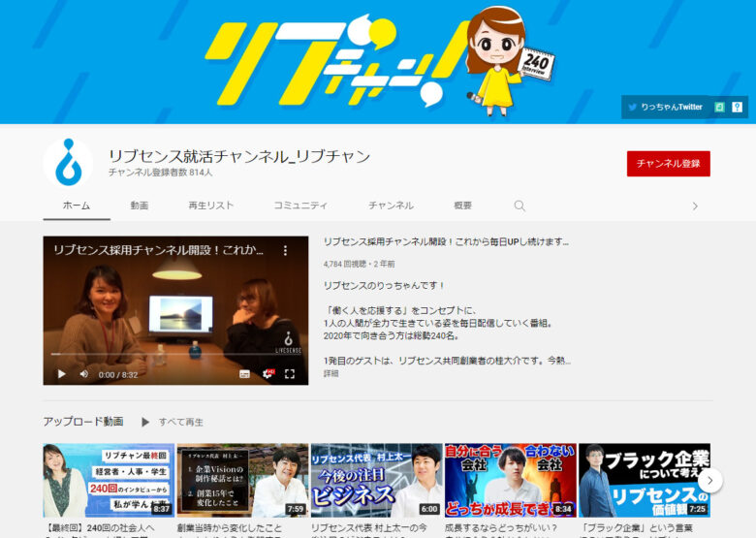Open the video player settings gear
The width and height of the screenshot is (756, 538).
pos(268,373)
